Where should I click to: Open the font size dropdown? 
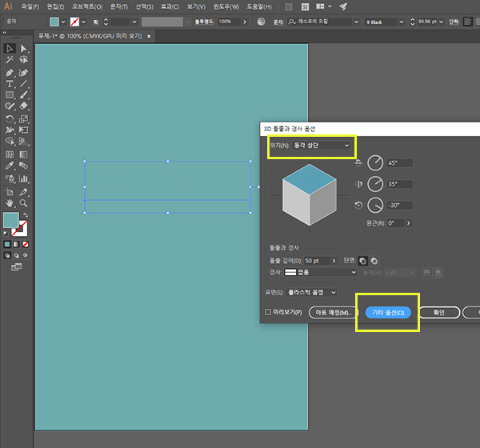(441, 22)
